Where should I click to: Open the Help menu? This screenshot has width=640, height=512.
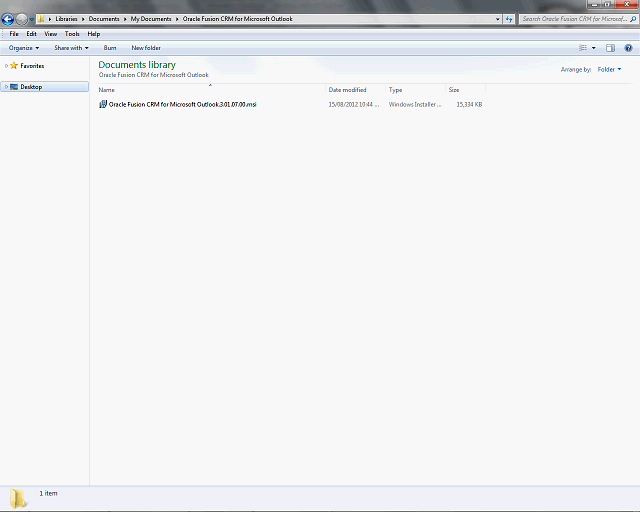(93, 34)
